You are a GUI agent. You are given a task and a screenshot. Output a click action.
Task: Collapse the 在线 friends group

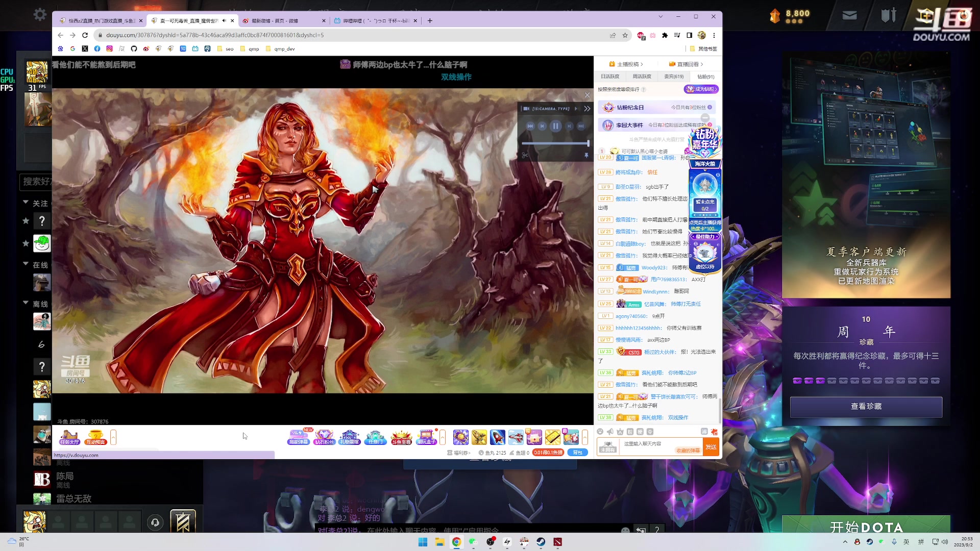pyautogui.click(x=26, y=264)
